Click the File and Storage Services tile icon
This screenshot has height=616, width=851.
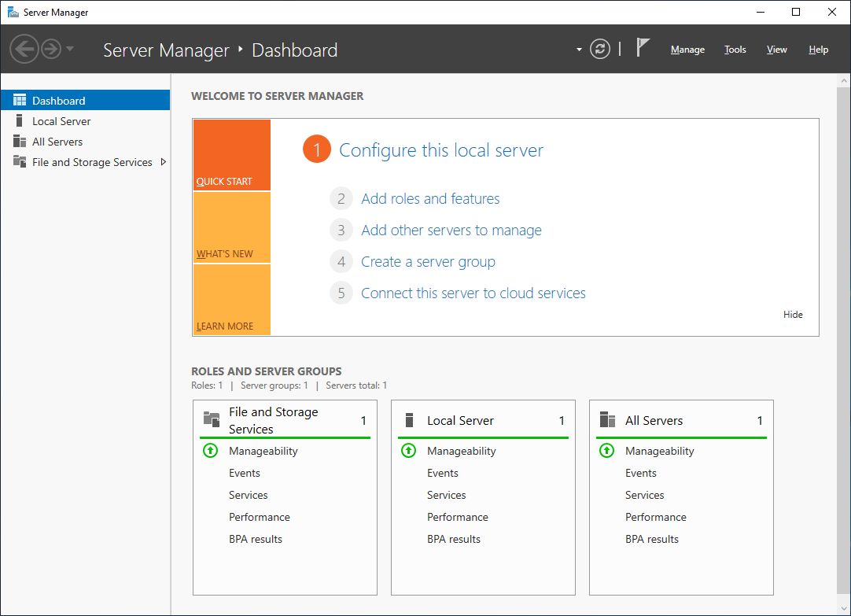[x=211, y=420]
